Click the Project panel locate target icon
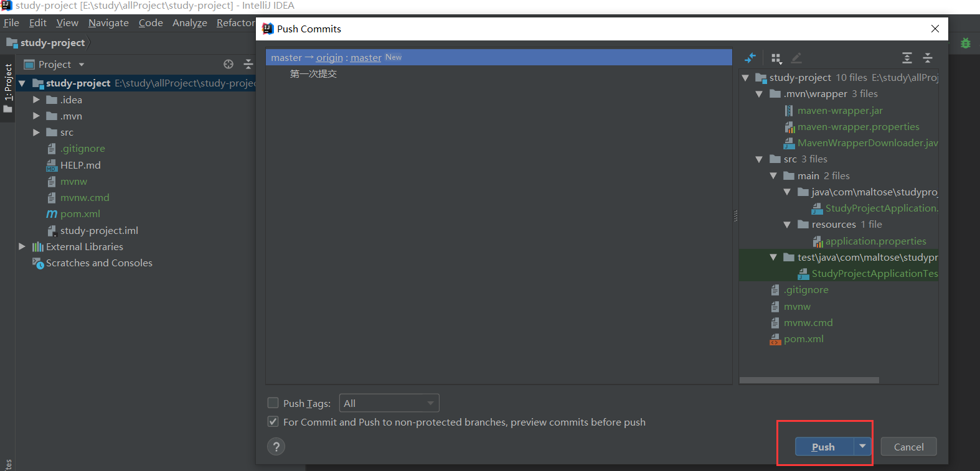980x471 pixels. coord(229,64)
